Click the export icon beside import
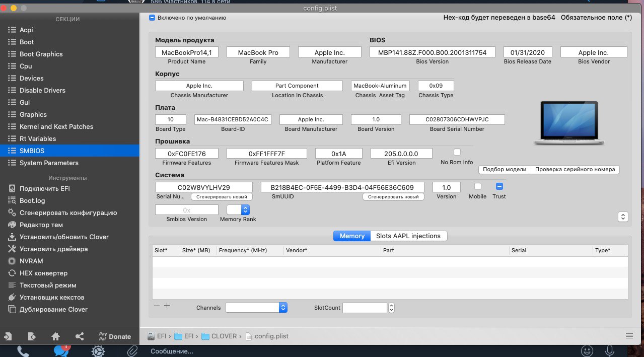This screenshot has width=644, height=357. [31, 336]
